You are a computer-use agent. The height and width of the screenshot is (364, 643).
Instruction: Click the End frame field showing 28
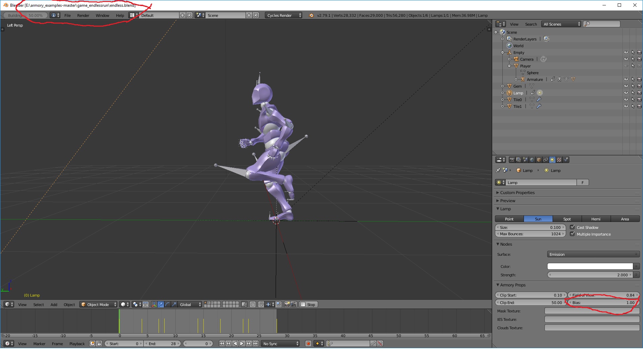point(162,343)
